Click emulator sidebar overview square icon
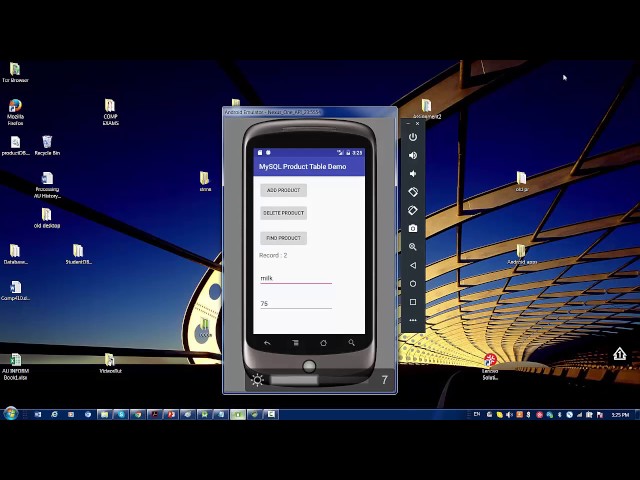The image size is (640, 480). pos(413,302)
